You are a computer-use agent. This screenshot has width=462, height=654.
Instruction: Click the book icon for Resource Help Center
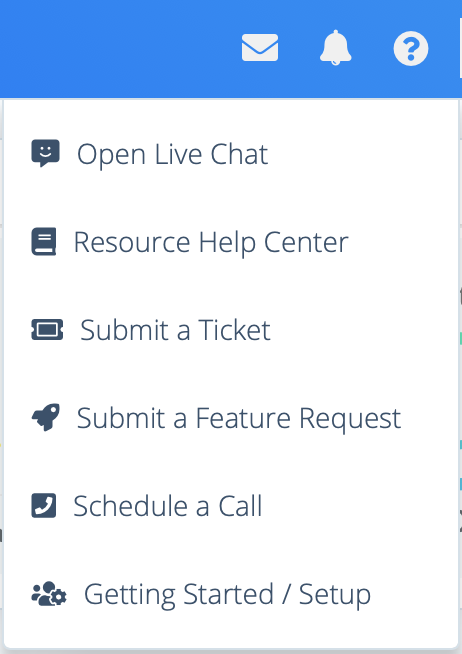44,241
